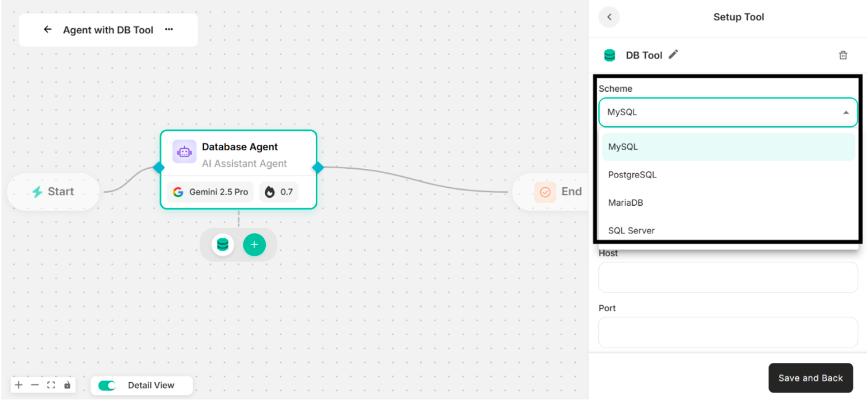Screen dimensions: 868x403
Task: Zoom in on the canvas
Action: coord(19,385)
